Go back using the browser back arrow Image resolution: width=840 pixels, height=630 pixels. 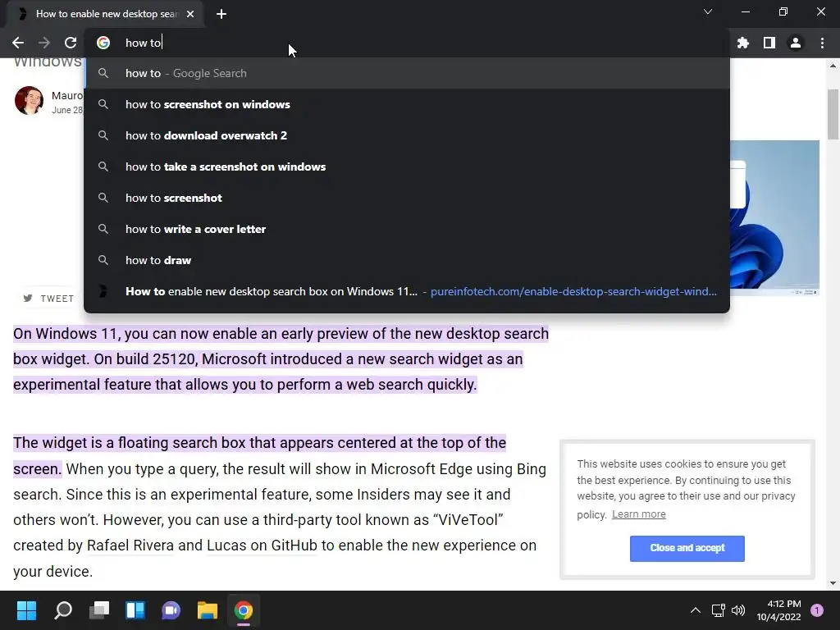click(x=18, y=43)
